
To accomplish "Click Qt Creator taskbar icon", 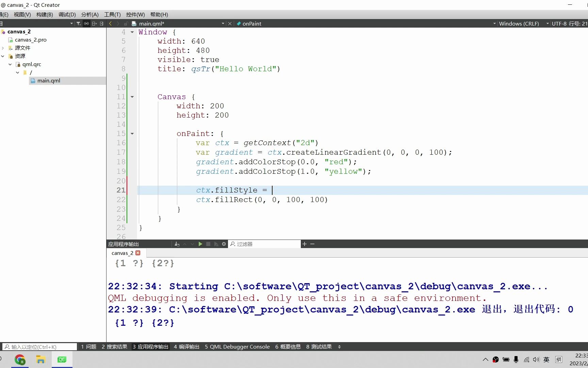I will (62, 359).
